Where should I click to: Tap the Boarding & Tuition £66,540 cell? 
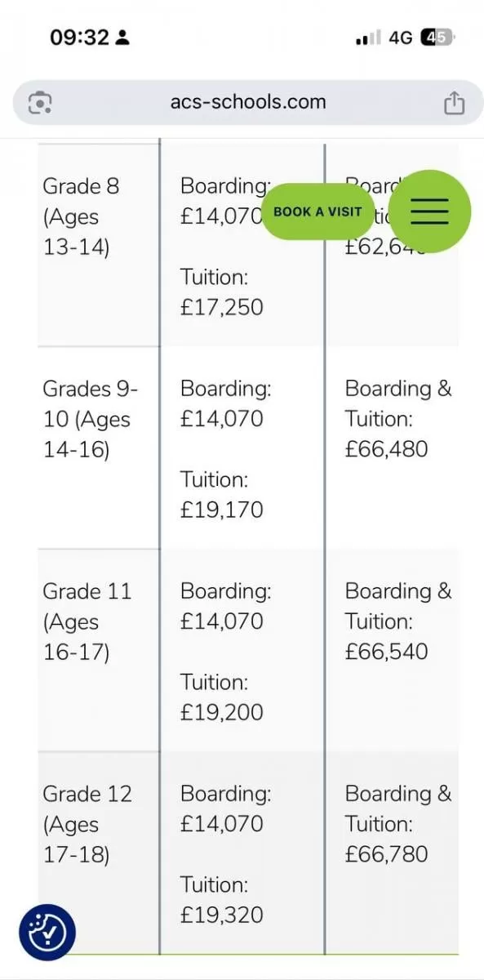[398, 621]
